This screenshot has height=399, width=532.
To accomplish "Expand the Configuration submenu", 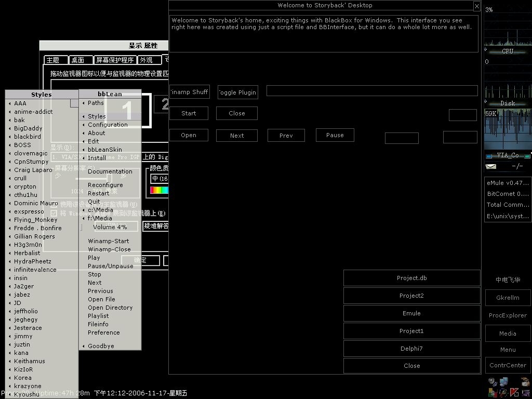I will [x=110, y=125].
